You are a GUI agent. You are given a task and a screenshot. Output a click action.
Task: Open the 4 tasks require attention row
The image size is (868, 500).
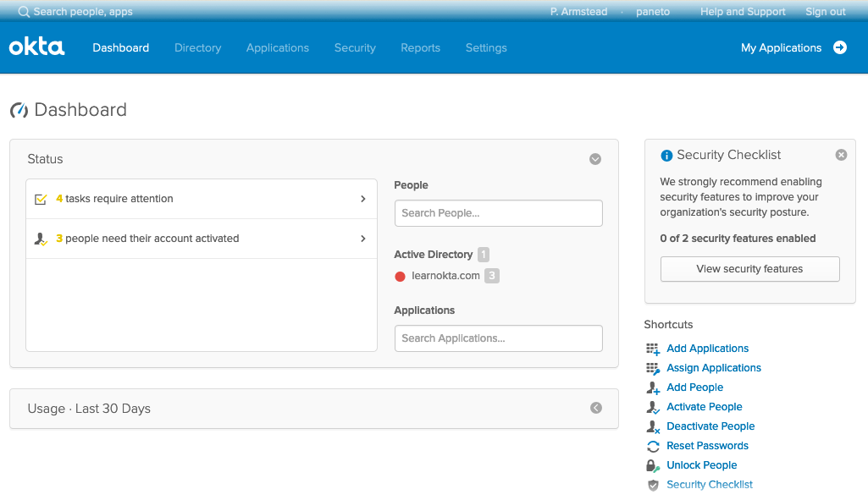pyautogui.click(x=202, y=199)
